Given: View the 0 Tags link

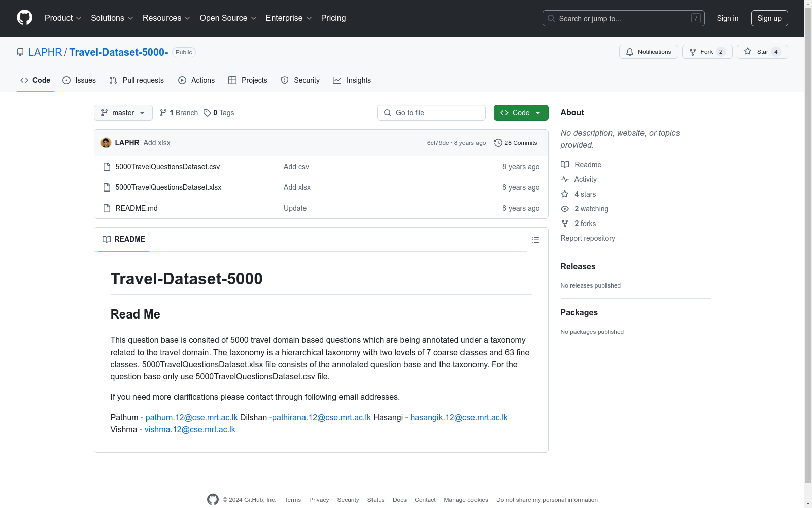Looking at the screenshot, I should click(x=219, y=113).
